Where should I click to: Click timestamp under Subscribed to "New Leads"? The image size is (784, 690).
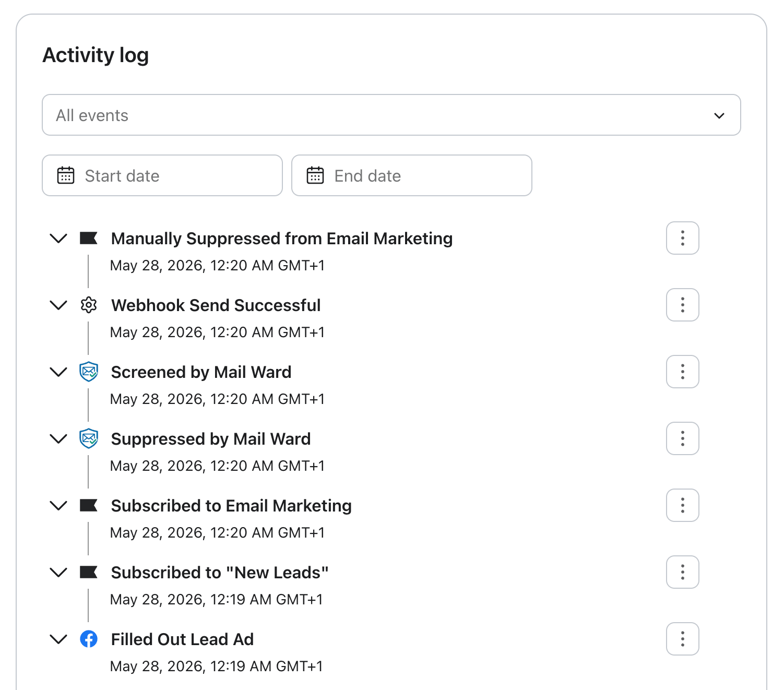tap(216, 600)
